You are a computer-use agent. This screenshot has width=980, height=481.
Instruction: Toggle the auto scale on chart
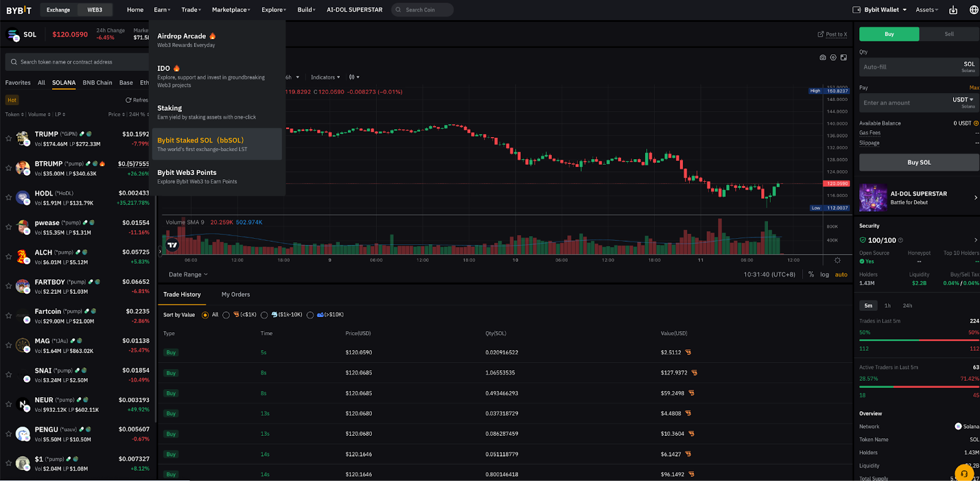pyautogui.click(x=842, y=275)
